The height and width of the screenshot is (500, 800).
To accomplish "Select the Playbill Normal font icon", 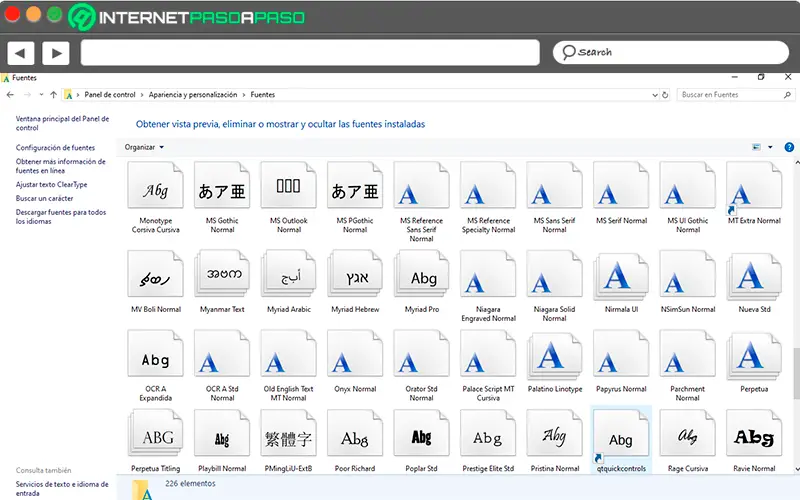I will click(x=222, y=433).
